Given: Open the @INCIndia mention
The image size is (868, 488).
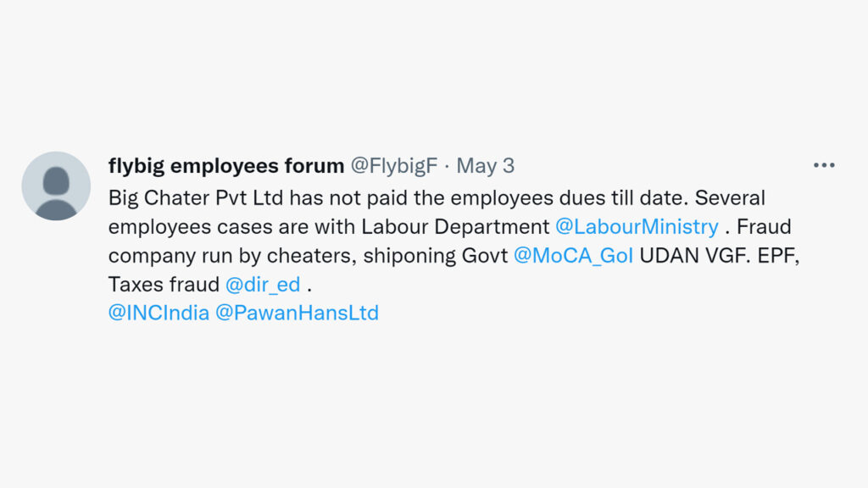Looking at the screenshot, I should (159, 313).
